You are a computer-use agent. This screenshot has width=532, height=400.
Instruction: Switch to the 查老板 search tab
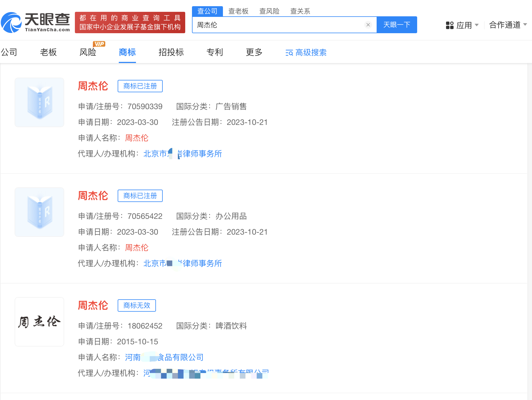coord(238,11)
